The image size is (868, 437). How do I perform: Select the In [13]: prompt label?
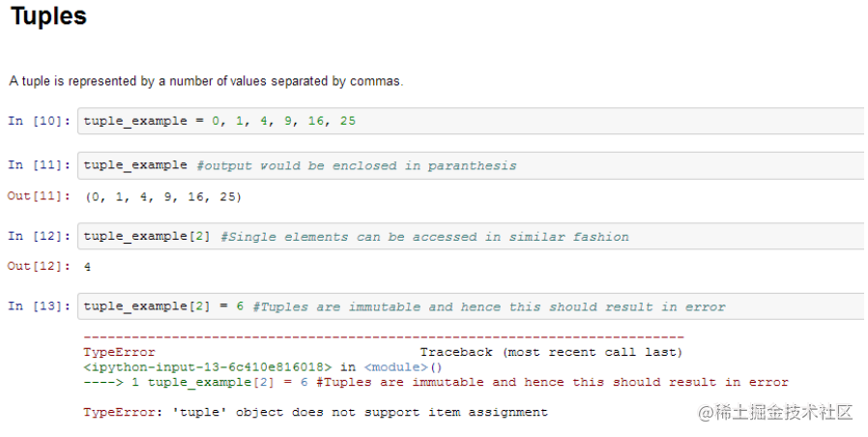pos(40,306)
